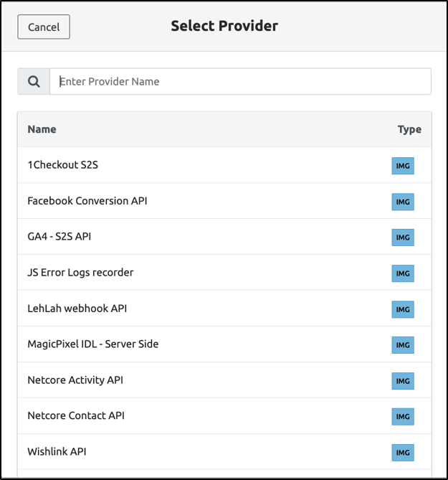The width and height of the screenshot is (448, 480).
Task: Click IMG badge for Netcore Contact API
Action: click(x=403, y=417)
